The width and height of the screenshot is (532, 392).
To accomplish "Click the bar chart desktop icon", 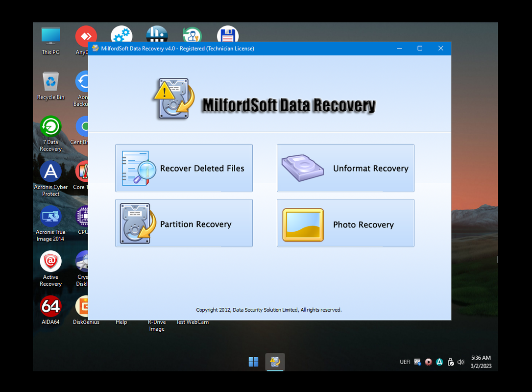I will click(x=157, y=34).
